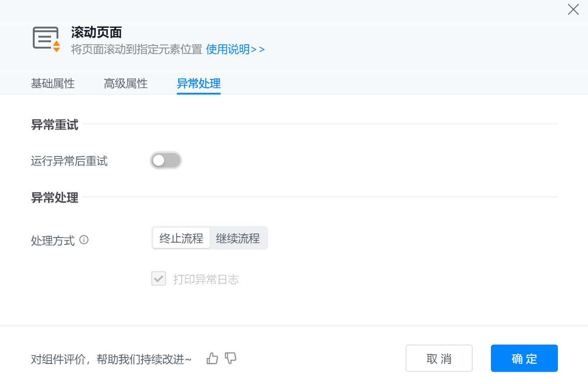The width and height of the screenshot is (588, 384).
Task: Click the 运行异常后重试 label text
Action: 69,161
